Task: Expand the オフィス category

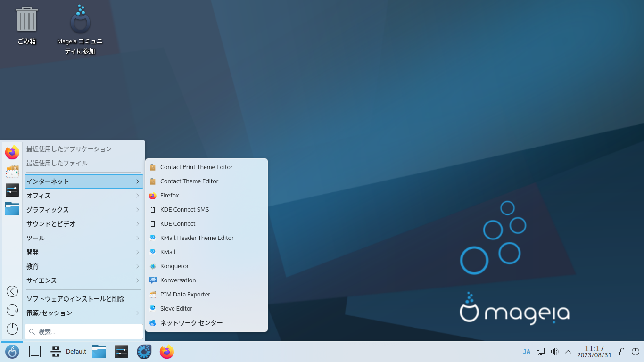Action: [84, 196]
